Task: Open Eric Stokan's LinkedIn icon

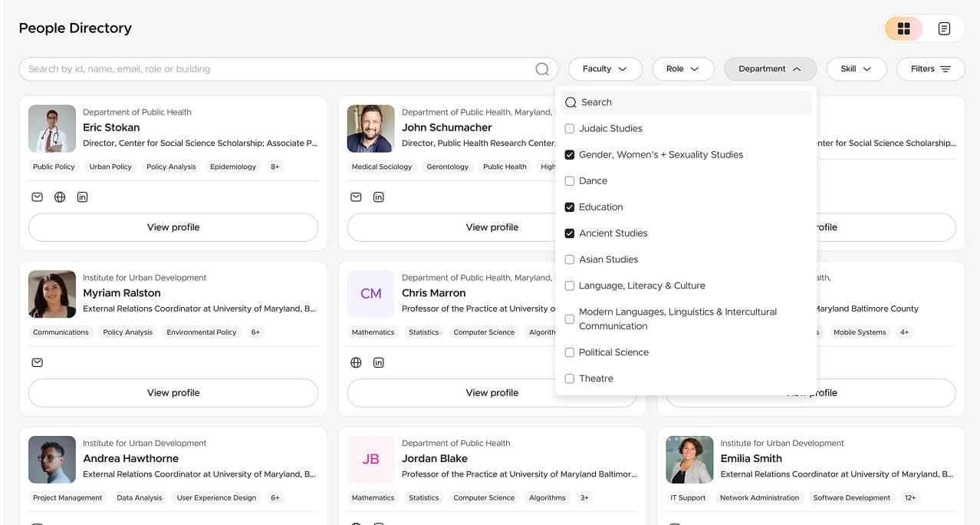Action: coord(83,197)
